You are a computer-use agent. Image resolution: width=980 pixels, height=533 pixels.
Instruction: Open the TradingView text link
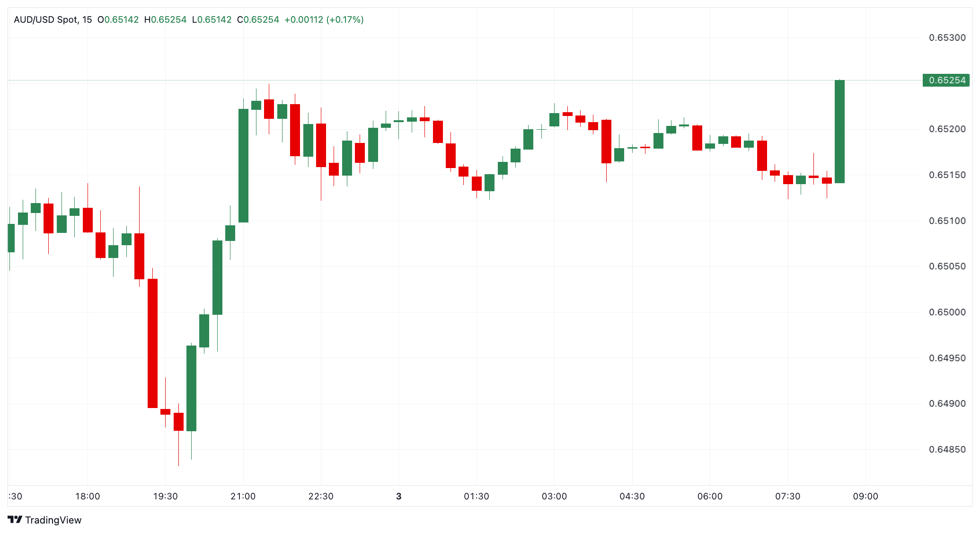(x=53, y=520)
